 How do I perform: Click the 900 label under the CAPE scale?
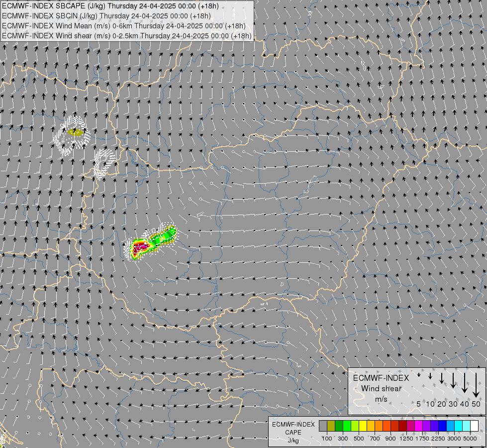pyautogui.click(x=390, y=439)
